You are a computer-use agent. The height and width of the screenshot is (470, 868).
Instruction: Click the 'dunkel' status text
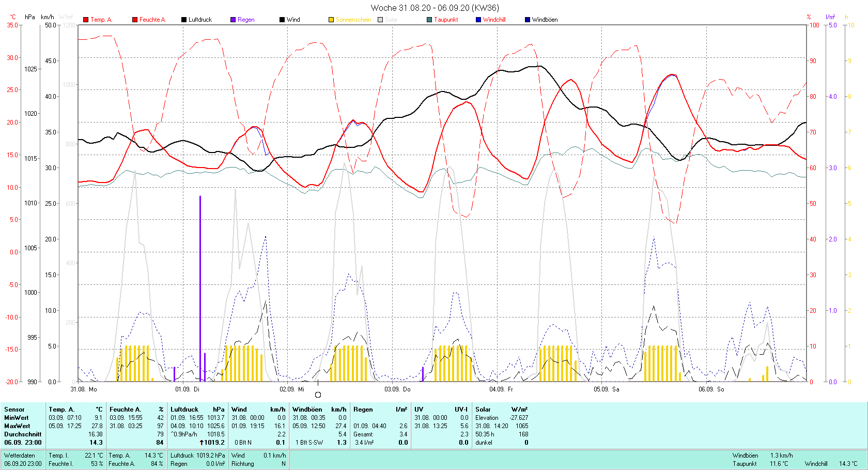(484, 443)
